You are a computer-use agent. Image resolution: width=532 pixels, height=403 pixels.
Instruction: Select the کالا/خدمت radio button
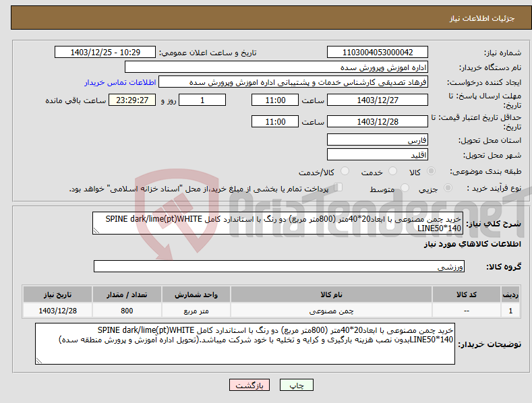tap(345, 171)
